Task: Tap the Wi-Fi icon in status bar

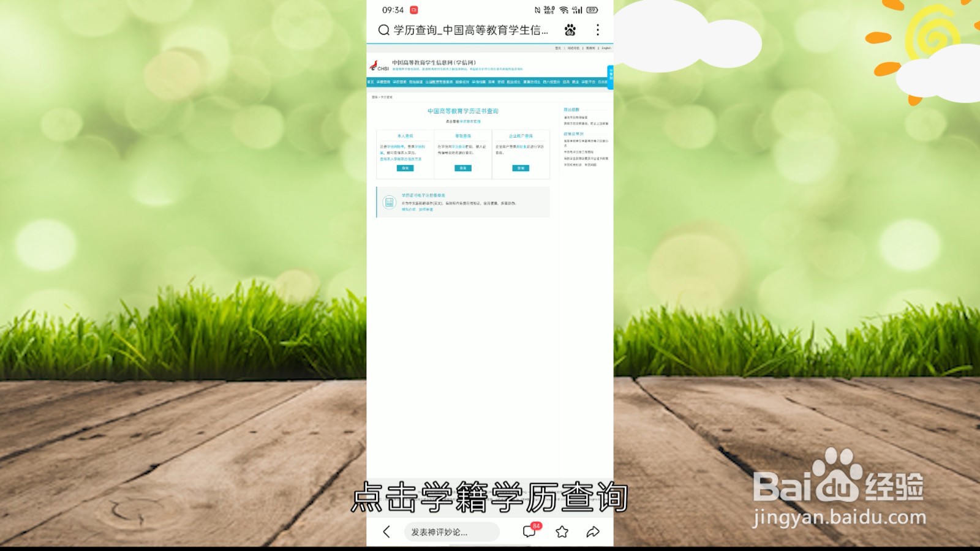Action: tap(563, 10)
